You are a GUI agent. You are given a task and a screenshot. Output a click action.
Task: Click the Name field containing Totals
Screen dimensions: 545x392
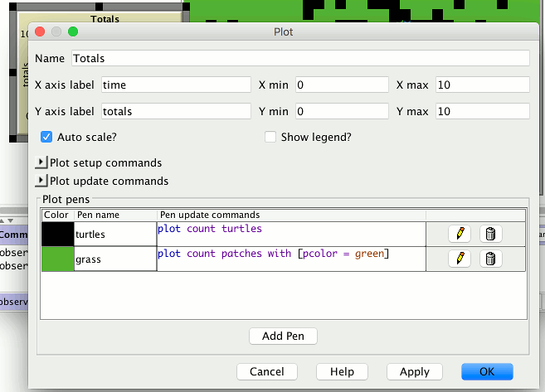pos(299,58)
